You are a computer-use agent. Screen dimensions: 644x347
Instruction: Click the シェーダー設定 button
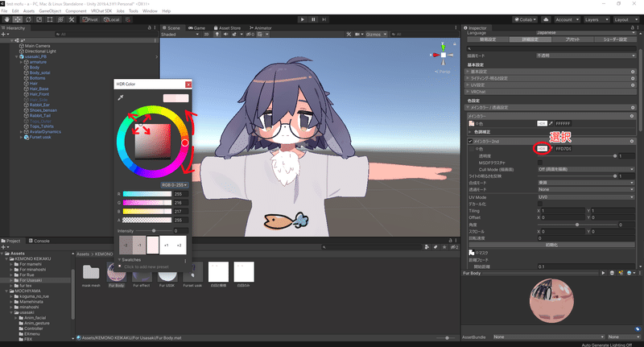(615, 39)
